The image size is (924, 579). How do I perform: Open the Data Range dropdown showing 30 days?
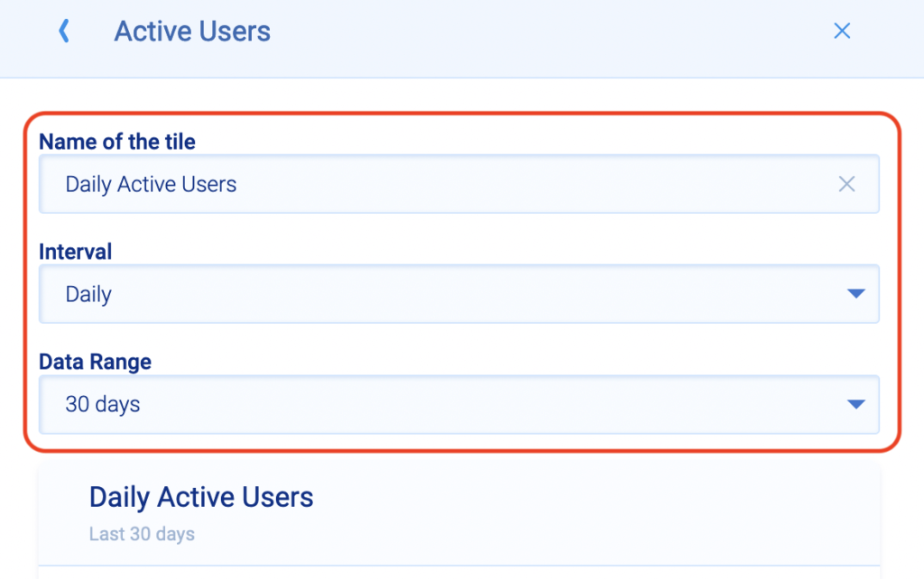[459, 405]
